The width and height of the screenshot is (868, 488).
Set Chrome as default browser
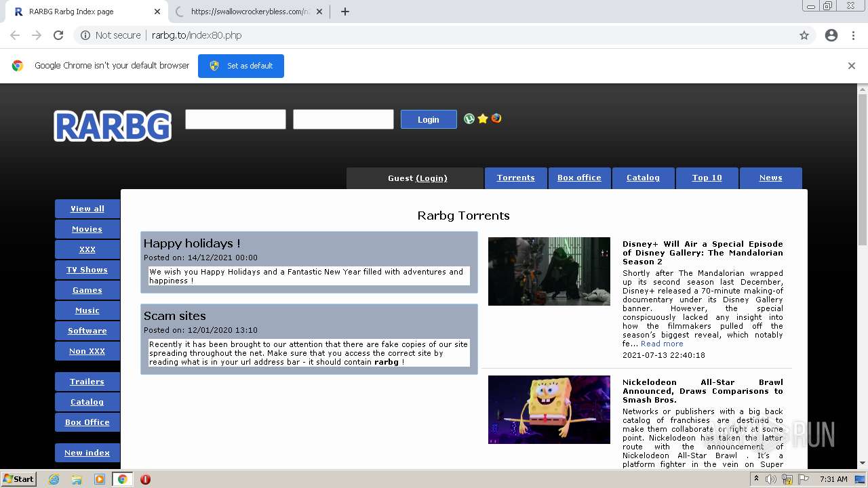click(241, 66)
